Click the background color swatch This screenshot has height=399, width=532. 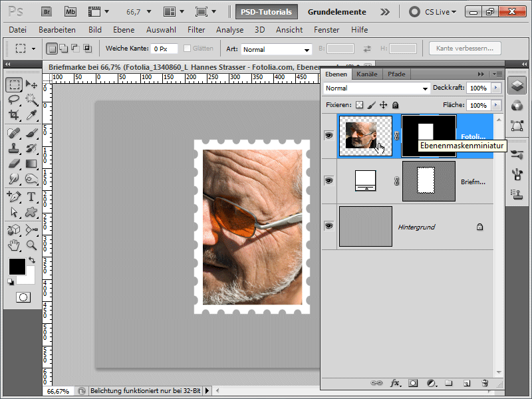[30, 279]
